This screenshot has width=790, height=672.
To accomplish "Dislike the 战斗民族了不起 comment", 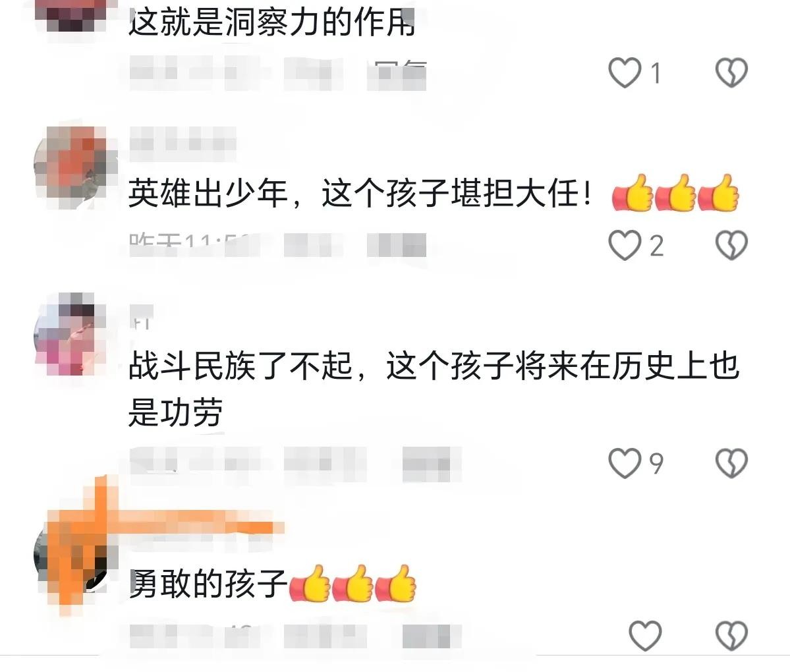I will [731, 463].
